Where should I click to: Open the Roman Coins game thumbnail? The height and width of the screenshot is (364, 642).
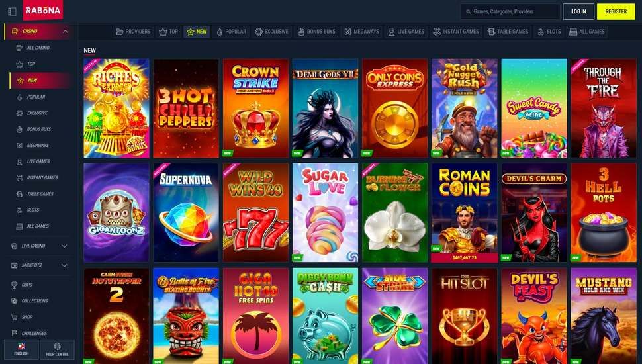[x=465, y=213]
